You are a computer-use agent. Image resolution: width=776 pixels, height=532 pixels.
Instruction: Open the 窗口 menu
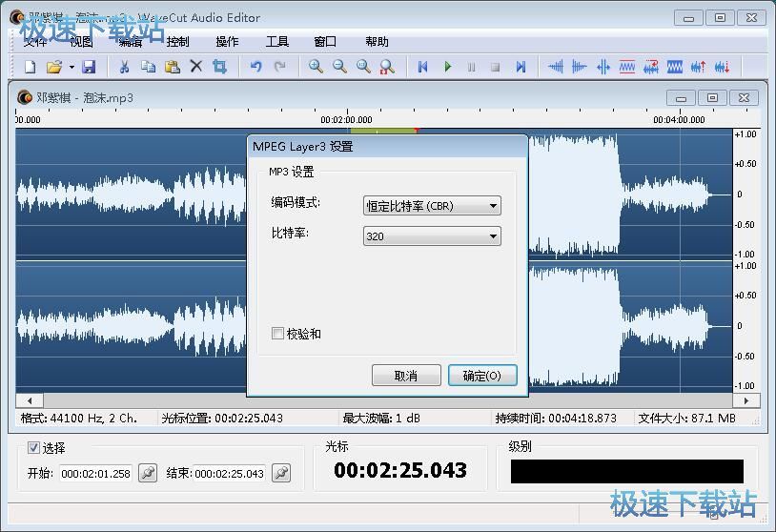(325, 42)
